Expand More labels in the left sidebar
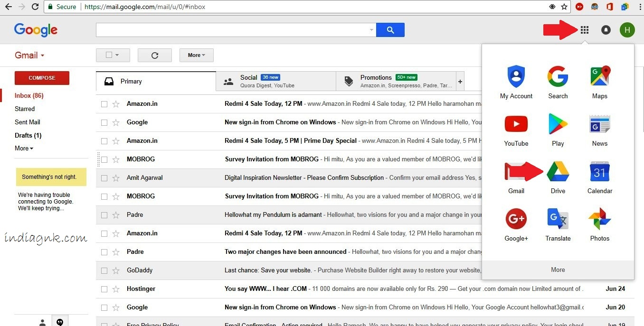The width and height of the screenshot is (644, 326). click(x=24, y=149)
